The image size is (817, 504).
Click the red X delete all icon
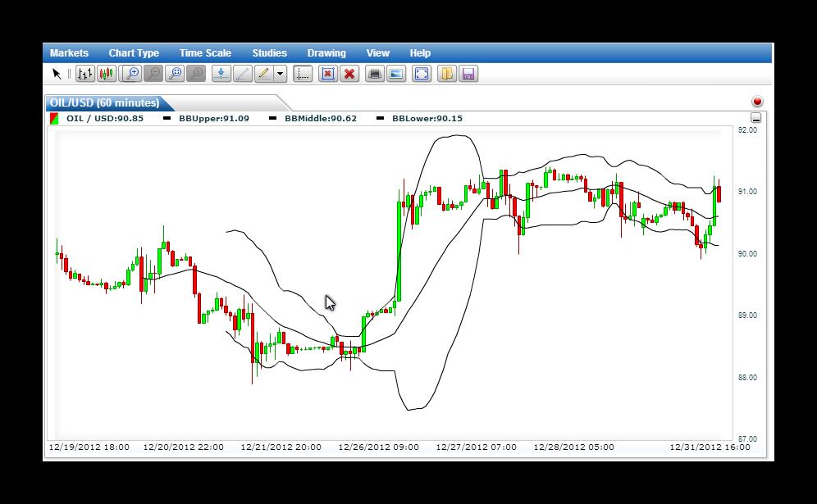[349, 74]
